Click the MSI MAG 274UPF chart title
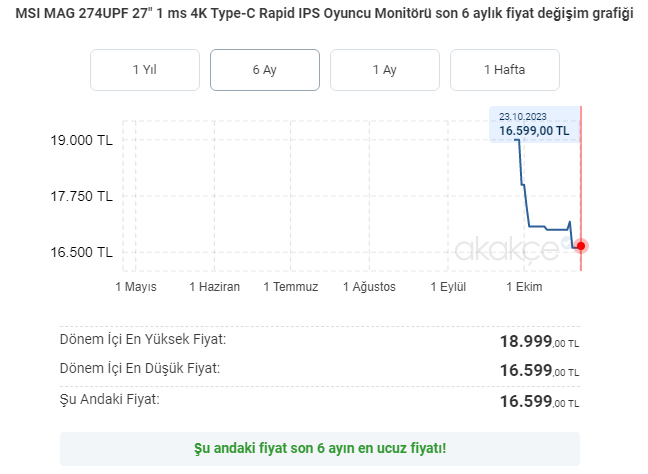 point(324,14)
